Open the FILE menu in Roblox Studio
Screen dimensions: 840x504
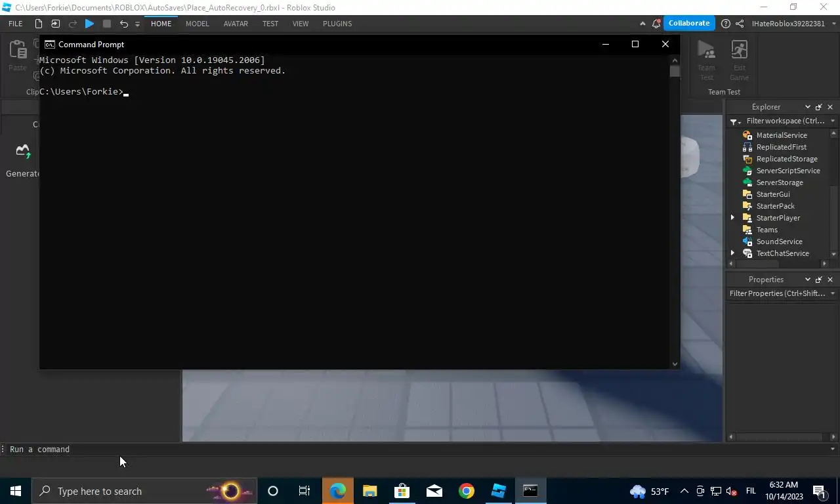coord(15,24)
